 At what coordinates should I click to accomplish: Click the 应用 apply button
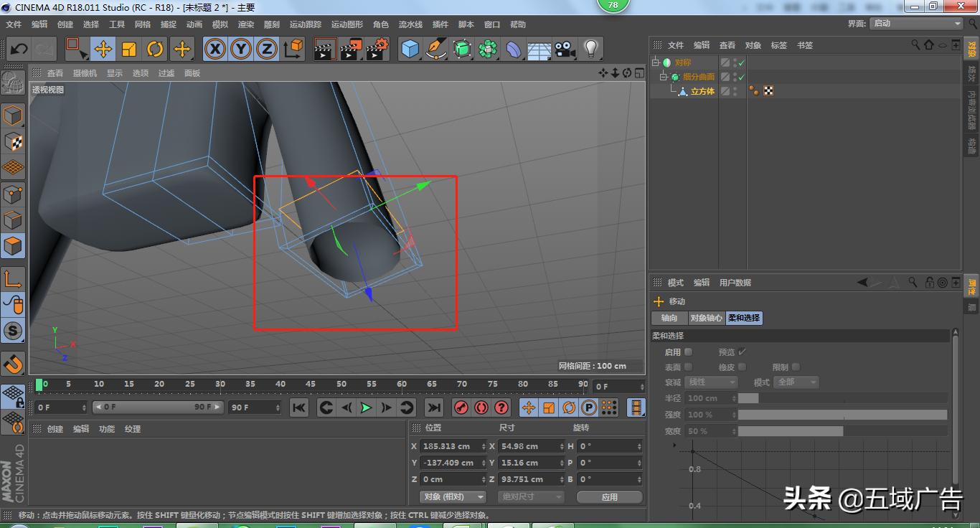609,496
